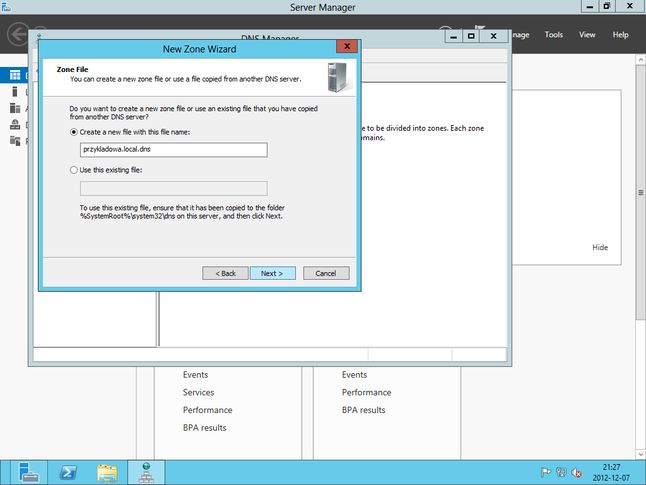This screenshot has width=646, height=485.
Task: Proceed with the 'Next >' button
Action: [x=272, y=273]
